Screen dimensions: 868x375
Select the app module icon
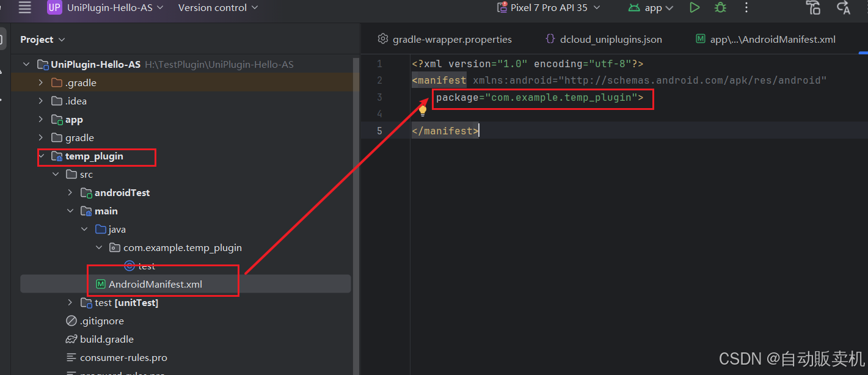pyautogui.click(x=57, y=119)
